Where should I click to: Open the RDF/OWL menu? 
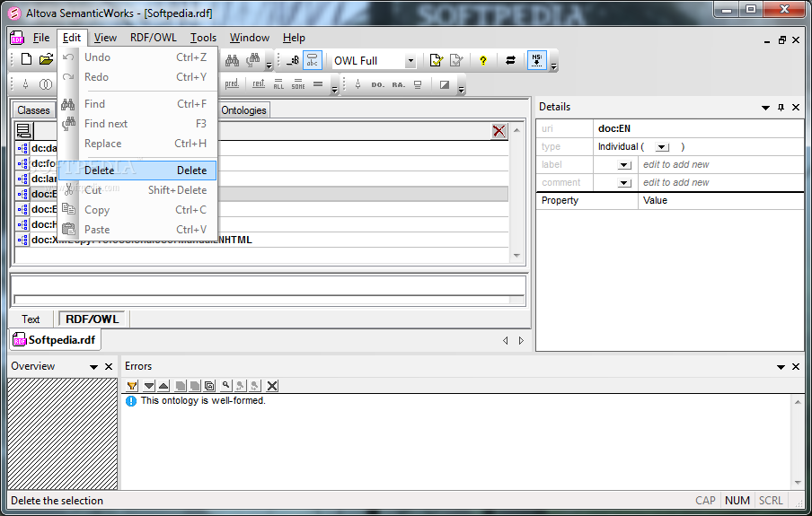click(154, 38)
